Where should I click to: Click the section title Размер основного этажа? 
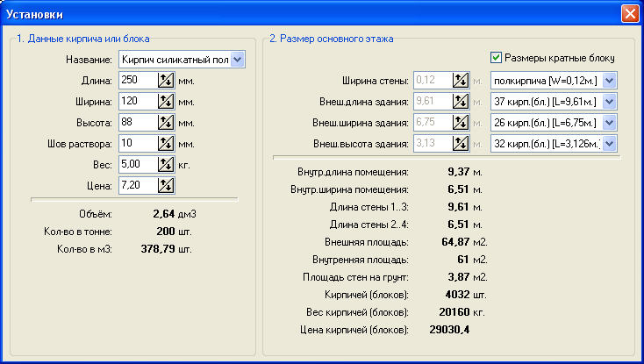point(332,39)
